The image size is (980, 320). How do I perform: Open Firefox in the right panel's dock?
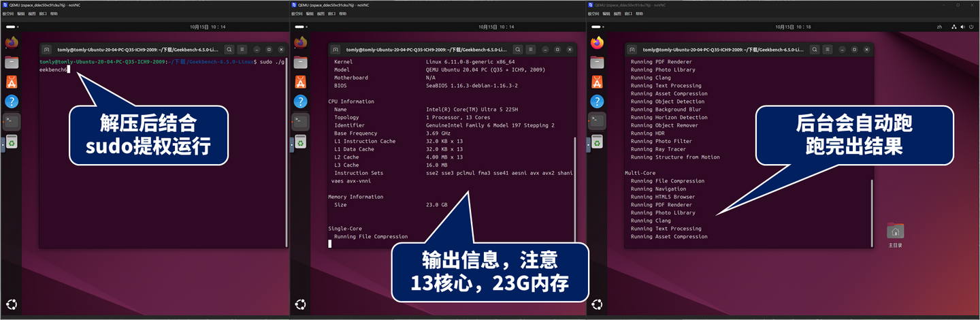pos(597,42)
